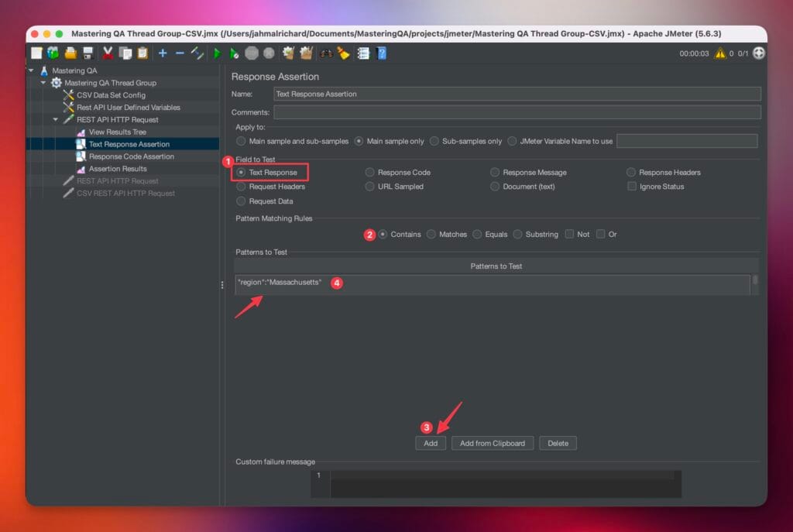Select Rest API User Defined Variables item
The image size is (793, 532).
(x=128, y=107)
